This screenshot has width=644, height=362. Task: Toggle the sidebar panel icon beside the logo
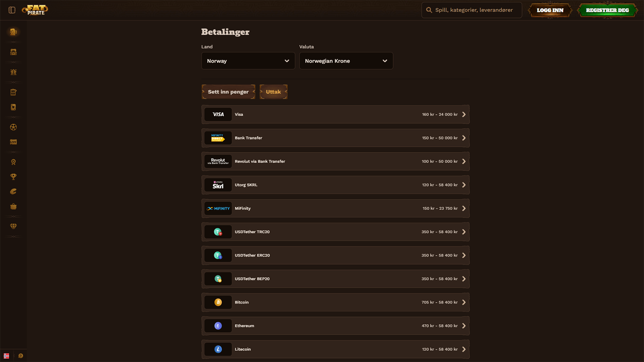click(12, 10)
